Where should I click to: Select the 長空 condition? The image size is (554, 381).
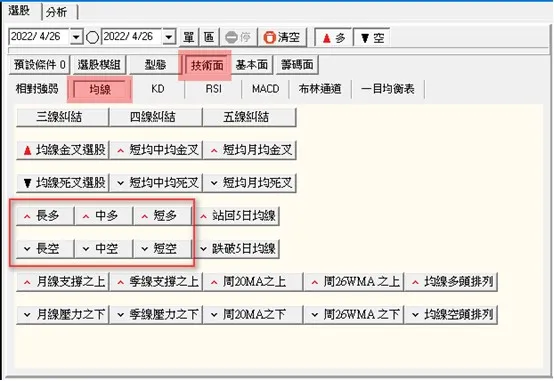click(x=45, y=249)
